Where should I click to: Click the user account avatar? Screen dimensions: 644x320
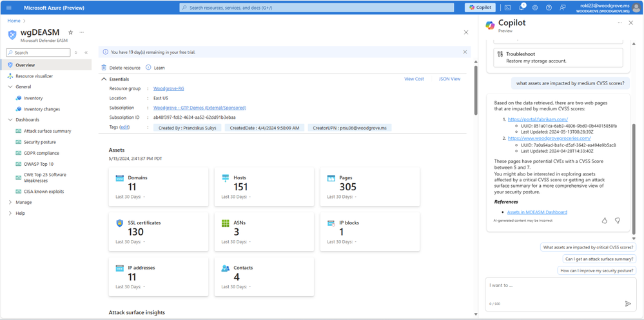pyautogui.click(x=635, y=7)
